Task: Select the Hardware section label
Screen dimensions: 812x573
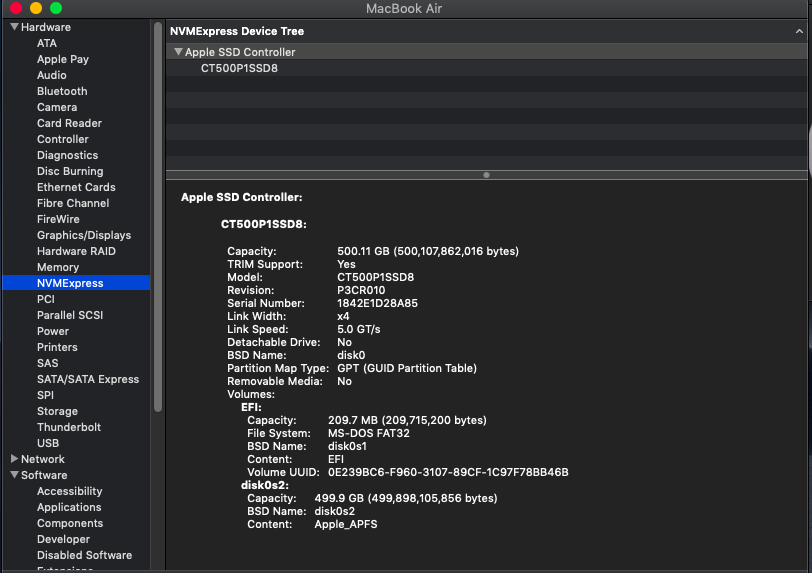Action: pos(46,27)
